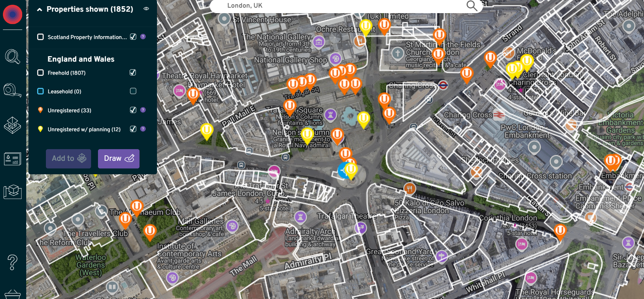Viewport: 644px width, 299px height.
Task: Click the orange unregistered marker near Corinthia London
Action: coord(560,232)
